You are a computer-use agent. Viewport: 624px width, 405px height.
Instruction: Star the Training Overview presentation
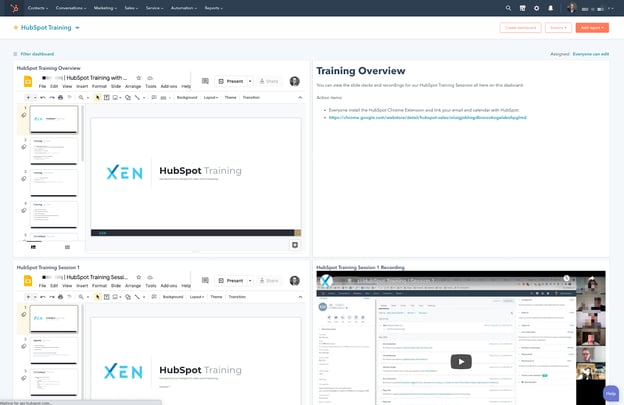(x=138, y=78)
